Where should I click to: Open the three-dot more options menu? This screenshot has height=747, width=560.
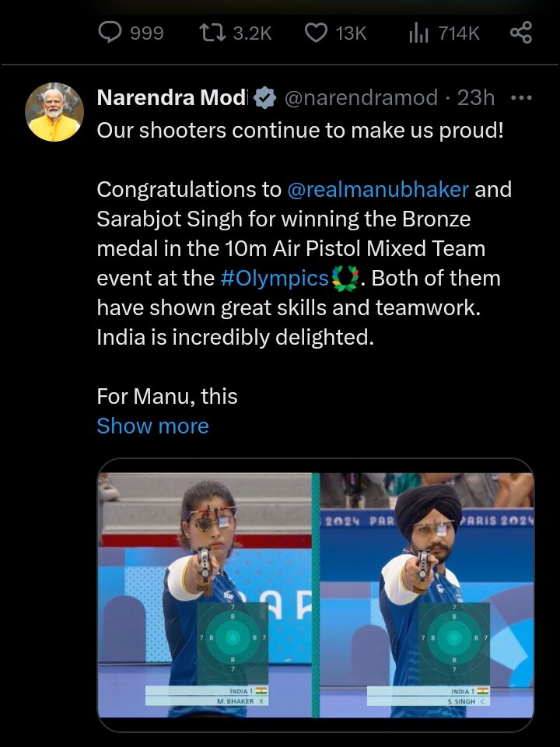point(521,98)
